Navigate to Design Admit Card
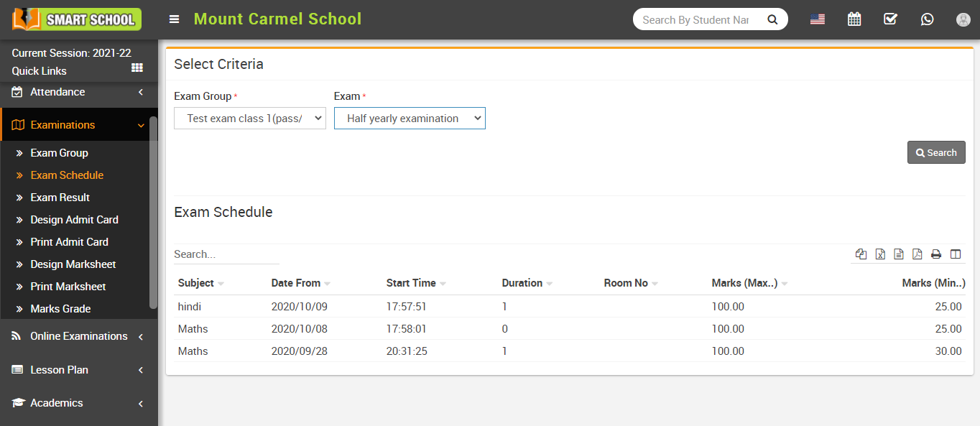The height and width of the screenshot is (426, 980). (x=74, y=219)
